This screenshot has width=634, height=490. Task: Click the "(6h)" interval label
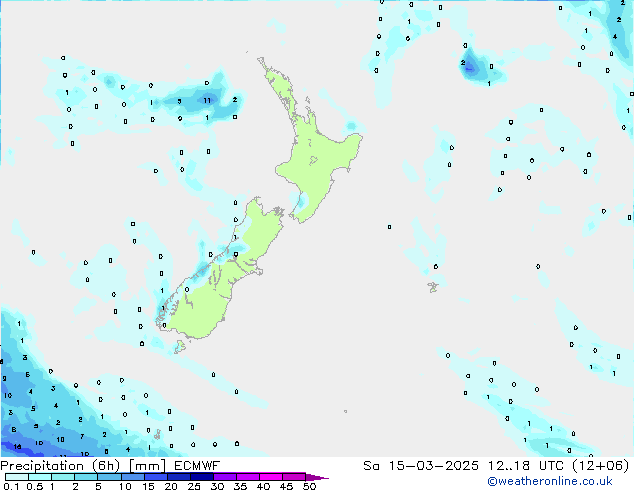tap(106, 466)
